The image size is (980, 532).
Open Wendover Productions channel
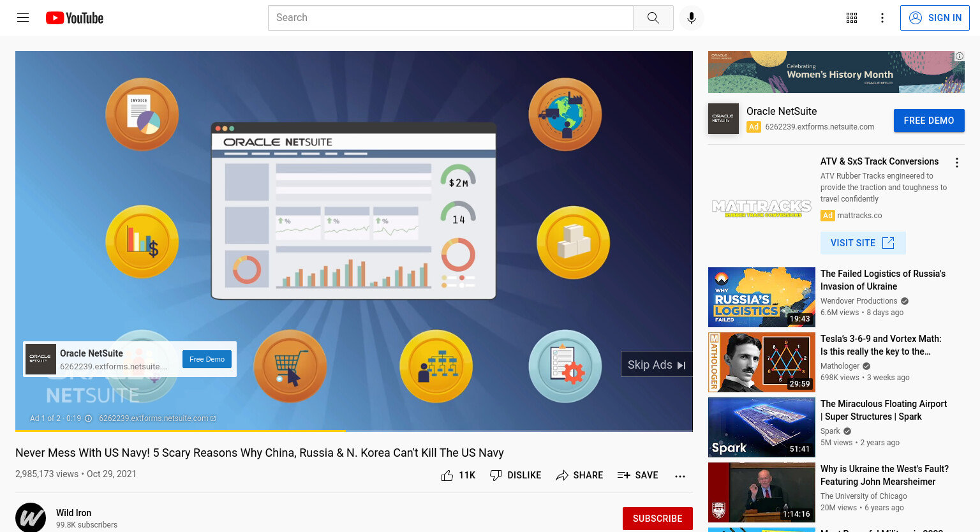(859, 301)
